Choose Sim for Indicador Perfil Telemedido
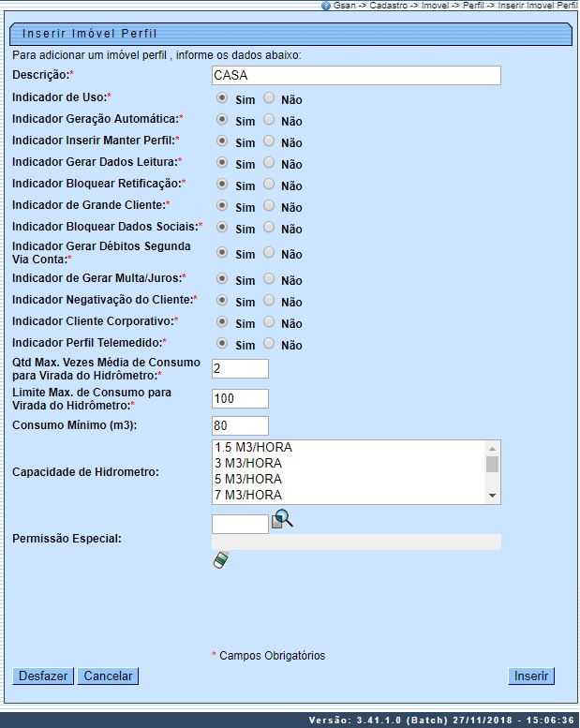 [x=222, y=343]
